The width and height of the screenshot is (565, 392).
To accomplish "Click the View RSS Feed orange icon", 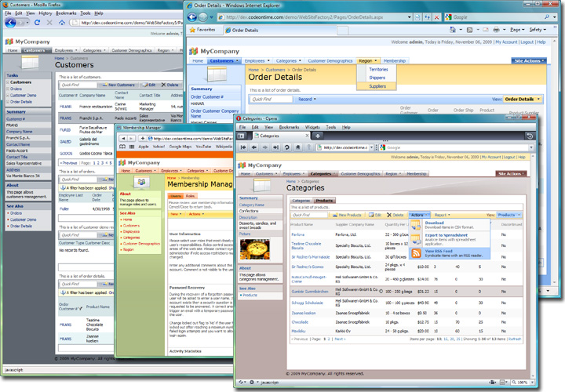I will click(416, 253).
